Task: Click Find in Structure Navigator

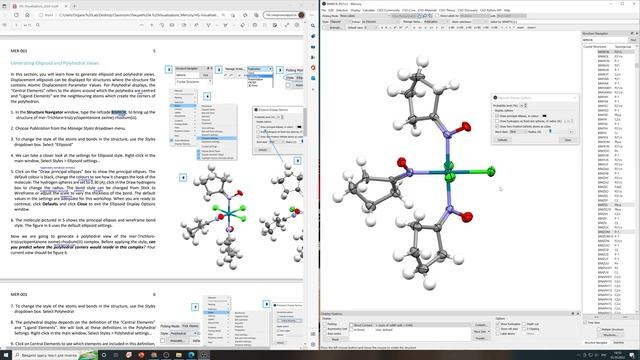Action: [x=633, y=40]
